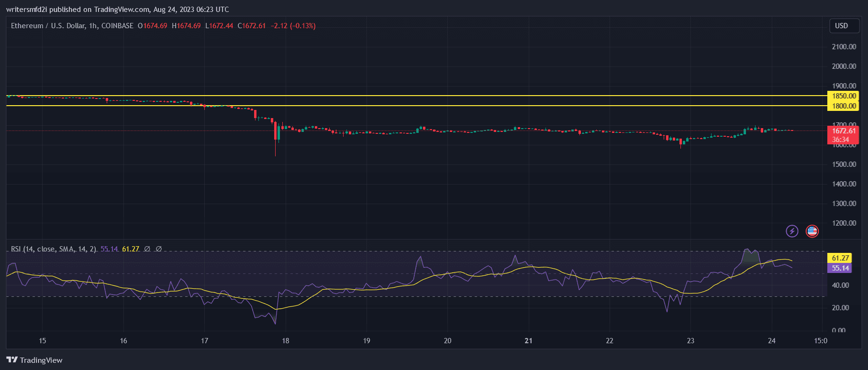Click date 18 on the time axis

click(x=286, y=341)
